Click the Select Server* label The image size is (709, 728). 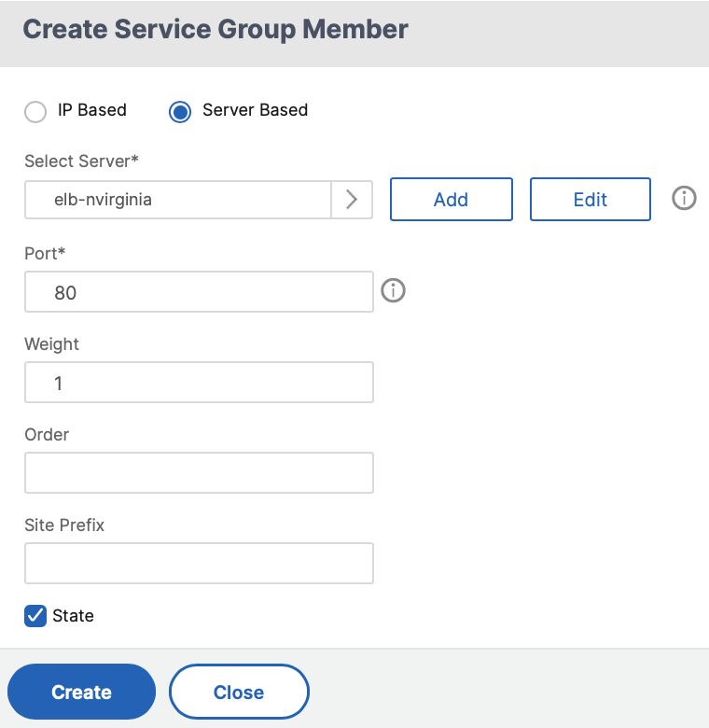(x=82, y=161)
